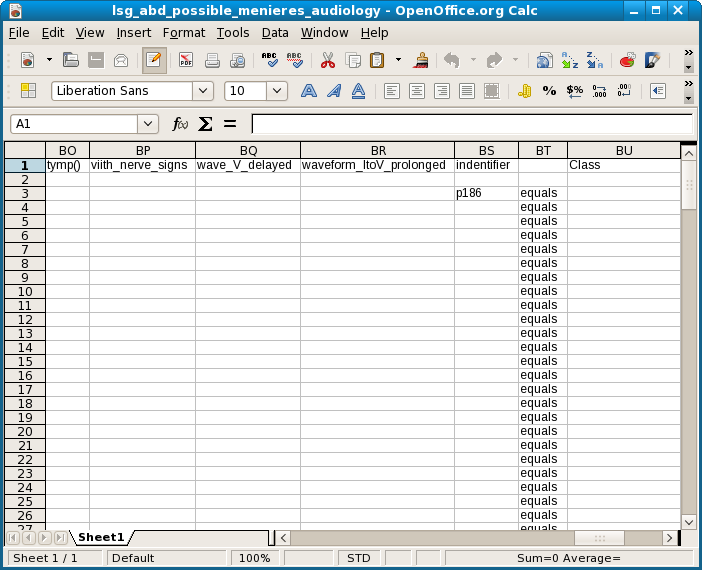Click the Export as PDF icon
The height and width of the screenshot is (570, 702).
(186, 60)
